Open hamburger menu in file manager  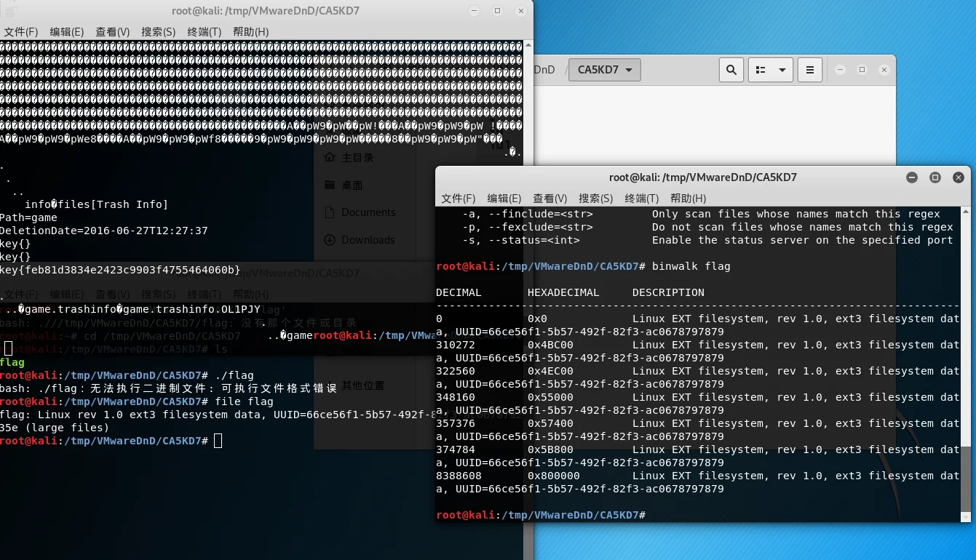tap(810, 70)
